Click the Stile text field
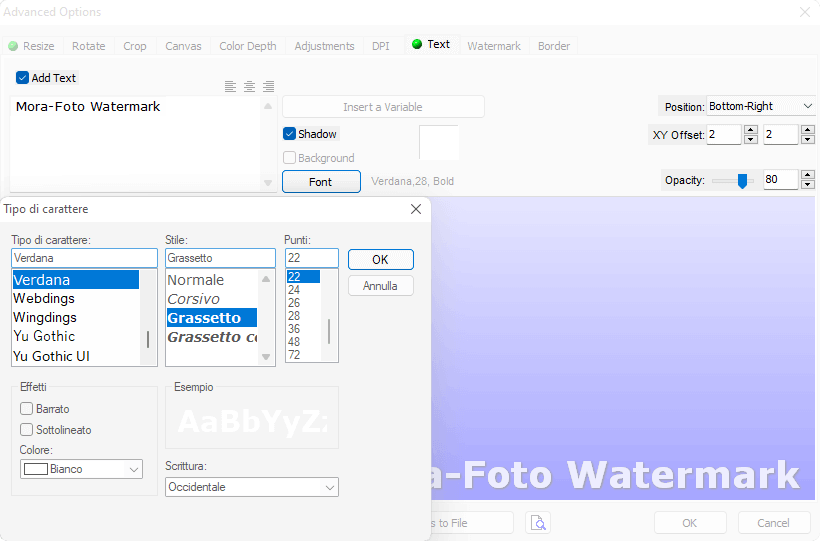820x541 pixels. [x=220, y=258]
